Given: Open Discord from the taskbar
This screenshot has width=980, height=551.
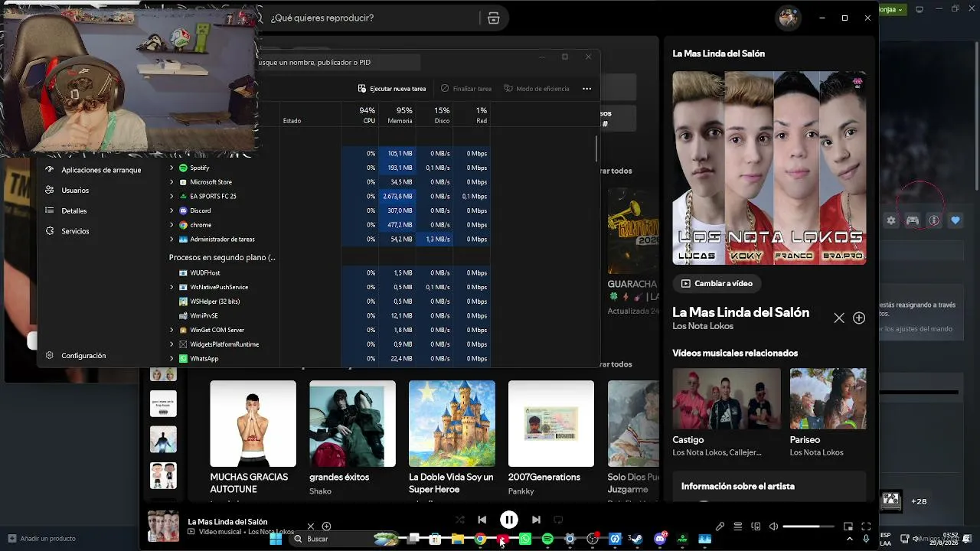Looking at the screenshot, I should (x=660, y=539).
